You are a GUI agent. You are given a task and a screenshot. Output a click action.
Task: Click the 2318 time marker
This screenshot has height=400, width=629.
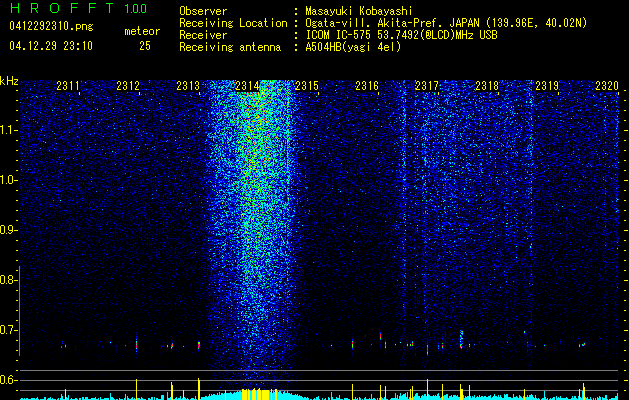coord(487,85)
